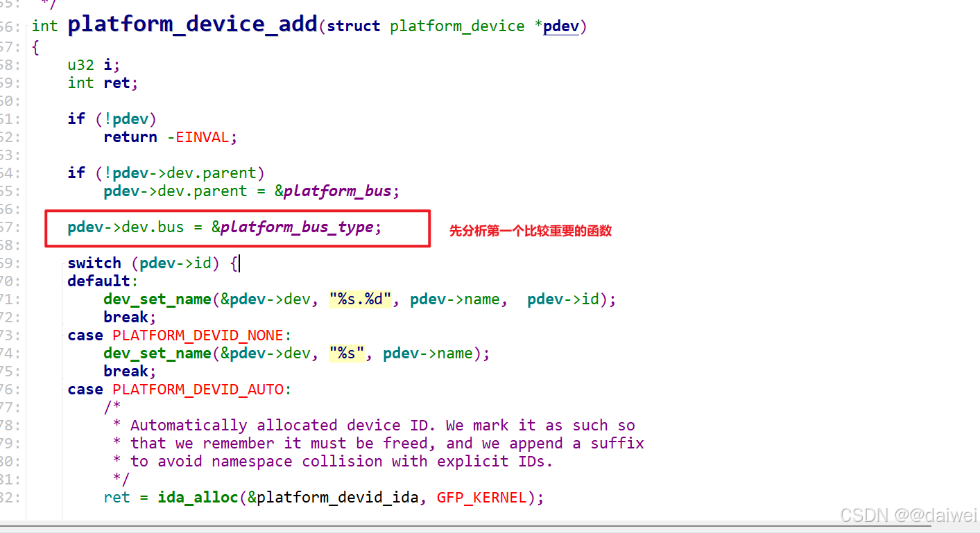Click the comment line 'that we remember it must be freed'
This screenshot has height=533, width=980.
pos(378,444)
